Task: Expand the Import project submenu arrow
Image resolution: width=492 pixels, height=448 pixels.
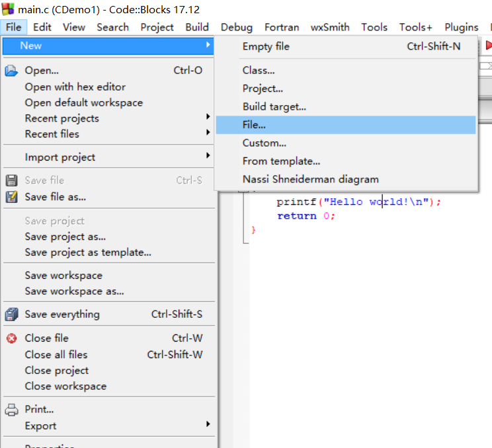Action: (208, 155)
